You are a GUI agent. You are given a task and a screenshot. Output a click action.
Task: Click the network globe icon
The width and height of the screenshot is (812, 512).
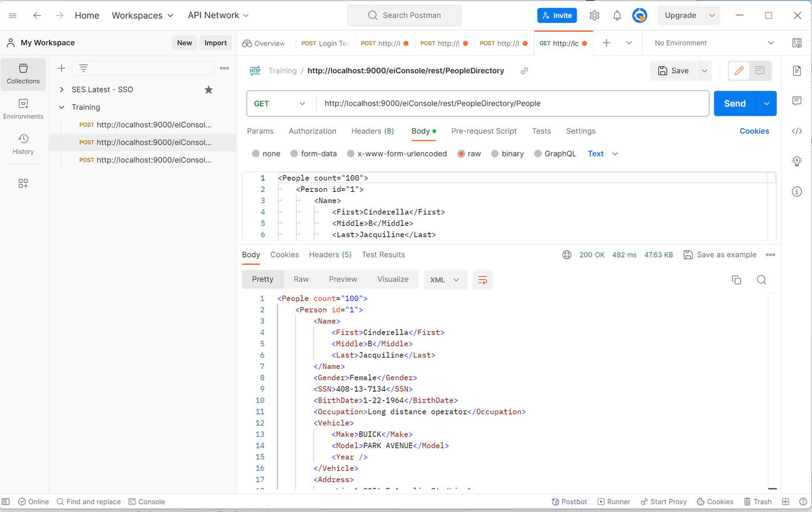[x=567, y=255]
